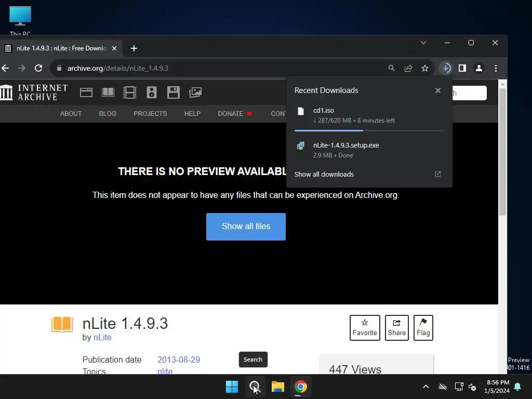Click the nLite setup exe file icon
The height and width of the screenshot is (399, 532).
tap(301, 146)
